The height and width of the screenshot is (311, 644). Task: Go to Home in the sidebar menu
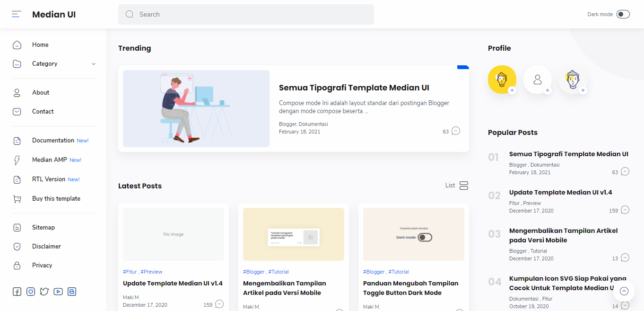(40, 45)
